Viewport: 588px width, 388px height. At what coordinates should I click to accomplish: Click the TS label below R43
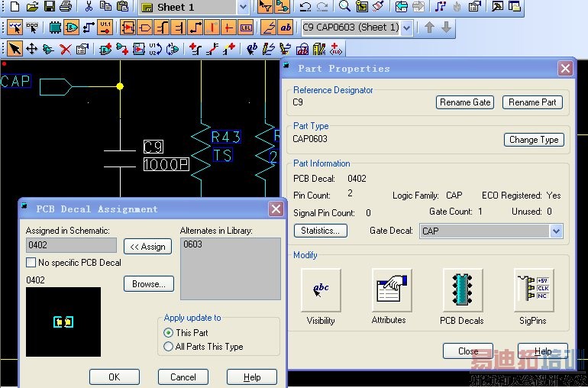pos(223,155)
